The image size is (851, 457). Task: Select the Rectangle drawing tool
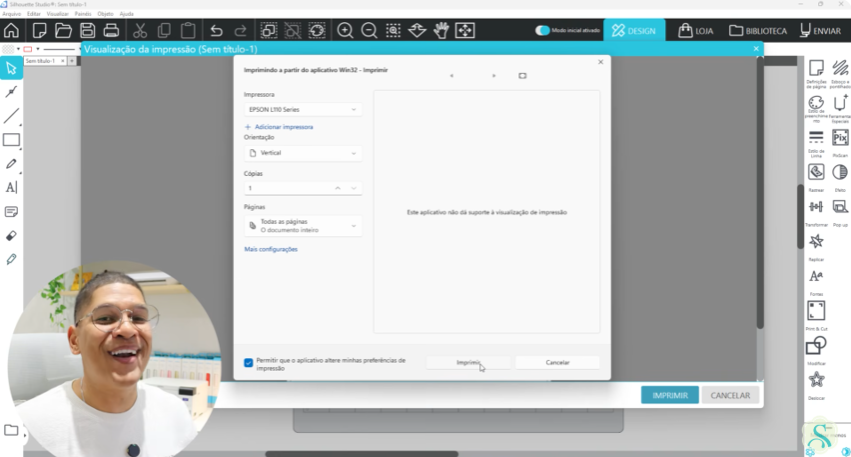click(x=11, y=140)
